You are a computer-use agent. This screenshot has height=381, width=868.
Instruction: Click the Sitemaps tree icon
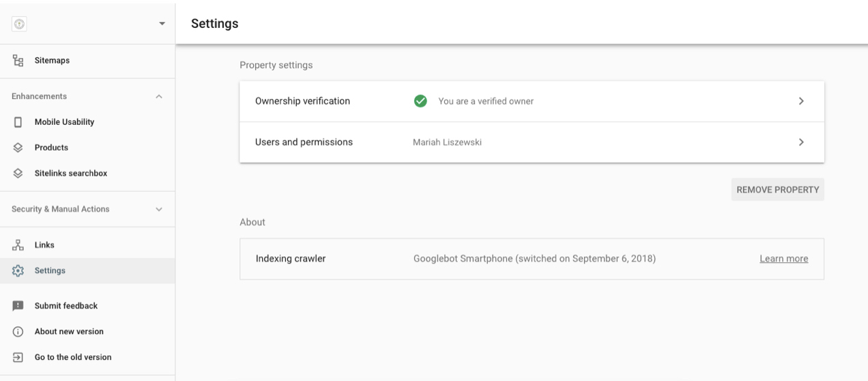[18, 61]
